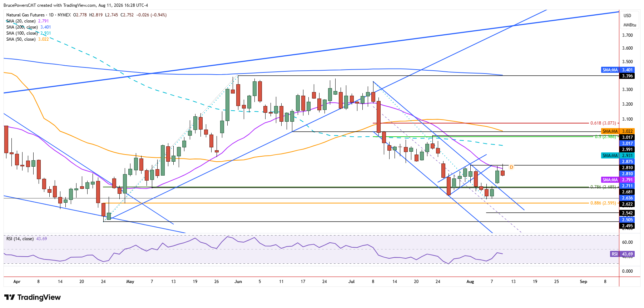Click the 17 date tick in June
644x308 pixels.
pyautogui.click(x=303, y=282)
